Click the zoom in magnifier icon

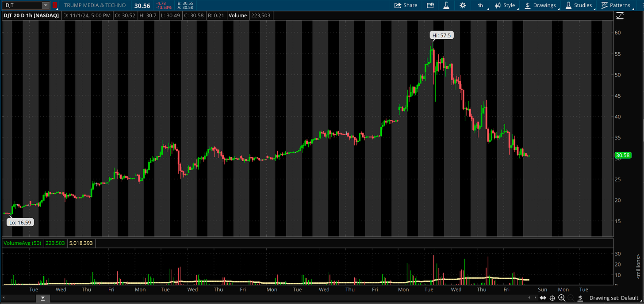[562, 298]
